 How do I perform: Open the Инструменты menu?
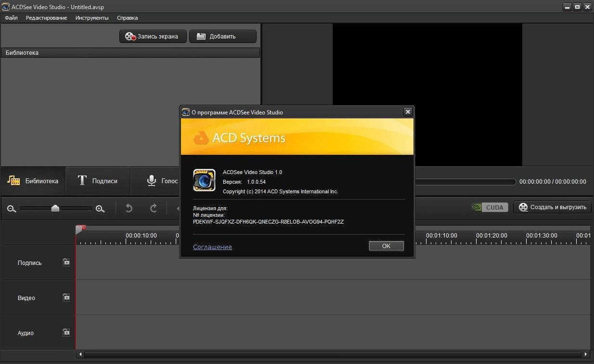click(x=92, y=18)
